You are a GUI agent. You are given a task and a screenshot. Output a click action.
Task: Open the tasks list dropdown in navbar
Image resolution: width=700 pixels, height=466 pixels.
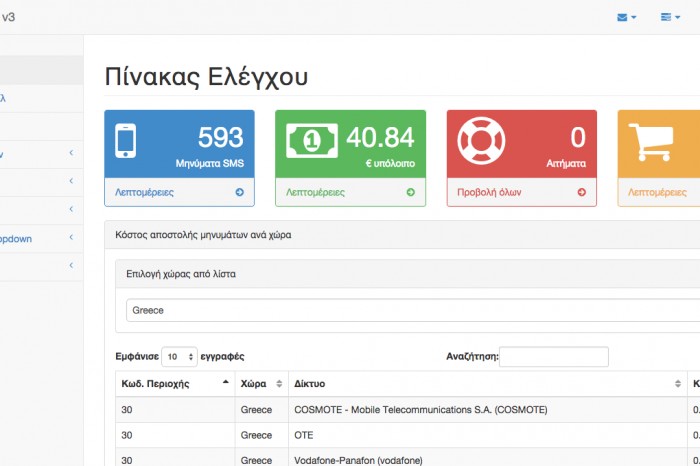click(670, 17)
